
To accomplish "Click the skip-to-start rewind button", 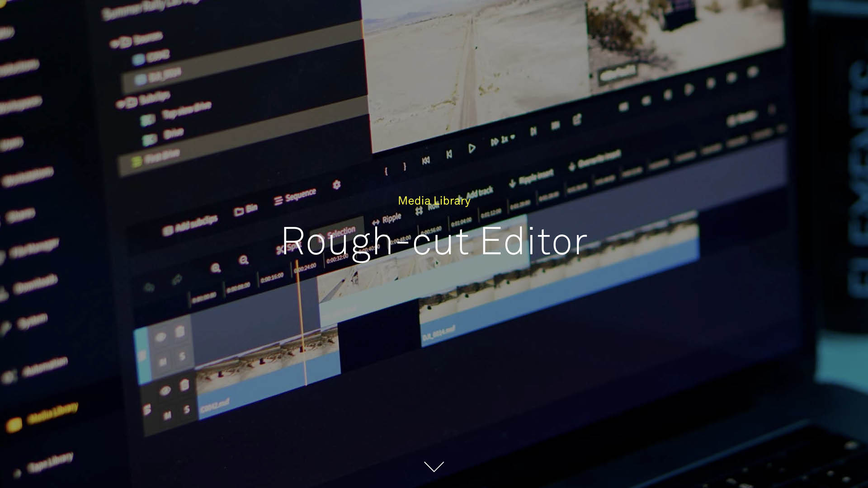I will coord(425,161).
